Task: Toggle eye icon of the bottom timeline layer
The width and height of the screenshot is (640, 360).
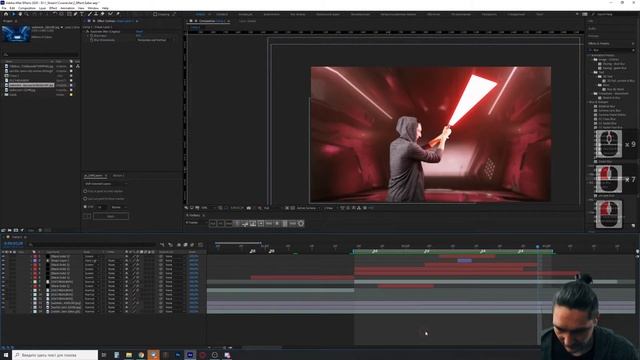Action: (3, 311)
